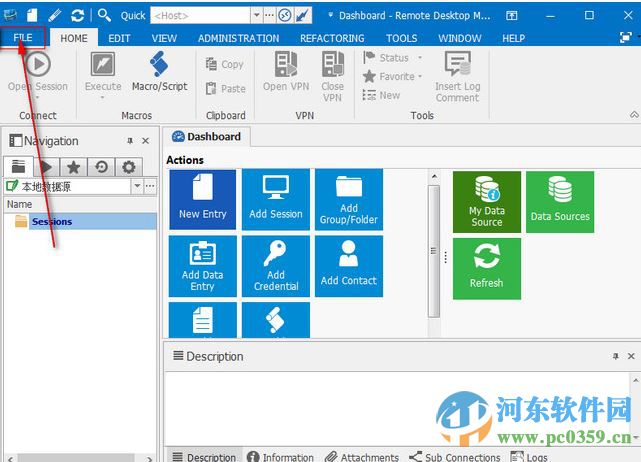This screenshot has width=641, height=462.
Task: Switch to the Description bottom tab
Action: point(204,457)
